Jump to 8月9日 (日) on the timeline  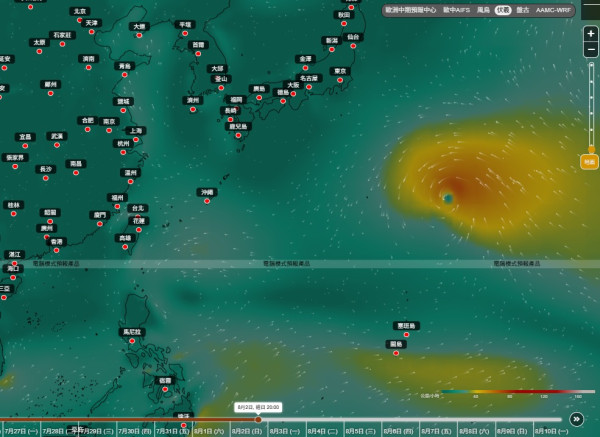click(512, 431)
